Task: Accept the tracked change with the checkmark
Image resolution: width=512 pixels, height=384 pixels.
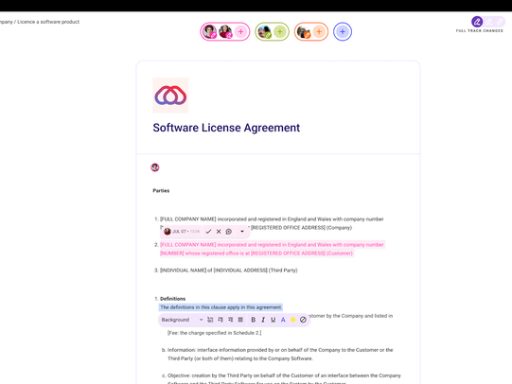Action: [208, 231]
